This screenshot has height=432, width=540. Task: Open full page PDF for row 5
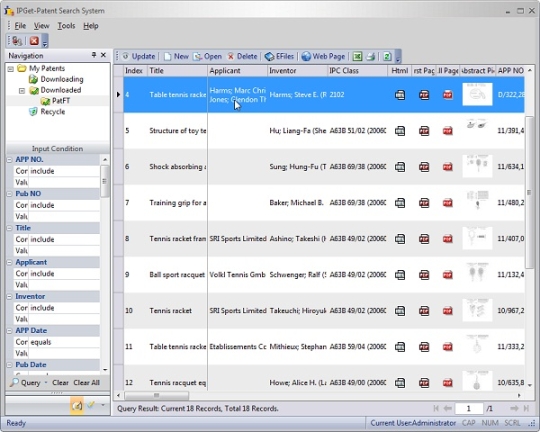[447, 131]
